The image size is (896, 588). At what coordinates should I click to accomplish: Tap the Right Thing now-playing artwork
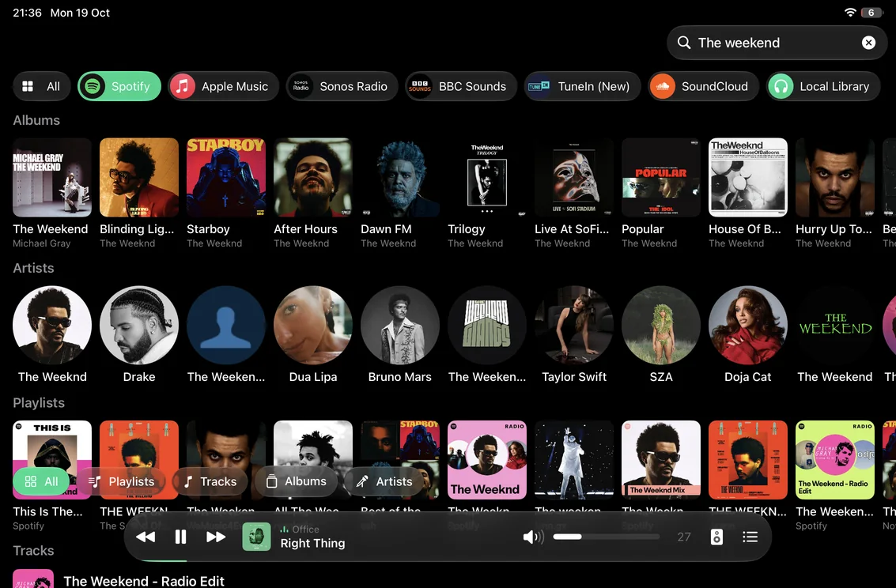tap(256, 537)
